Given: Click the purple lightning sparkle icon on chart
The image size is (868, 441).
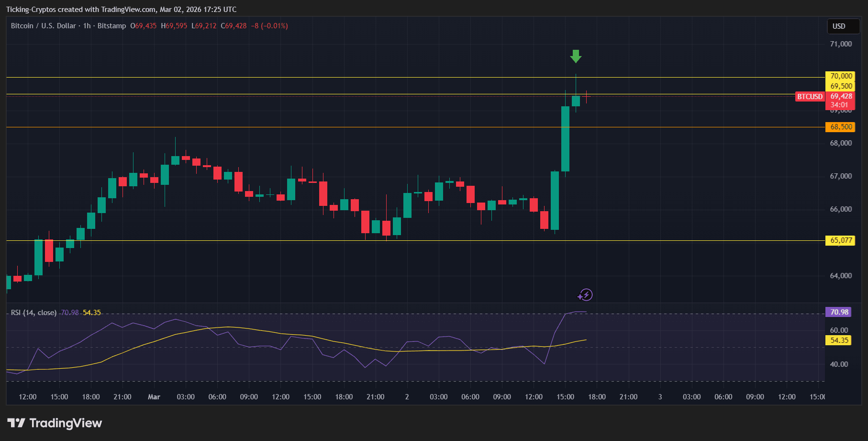Looking at the screenshot, I should click(585, 295).
